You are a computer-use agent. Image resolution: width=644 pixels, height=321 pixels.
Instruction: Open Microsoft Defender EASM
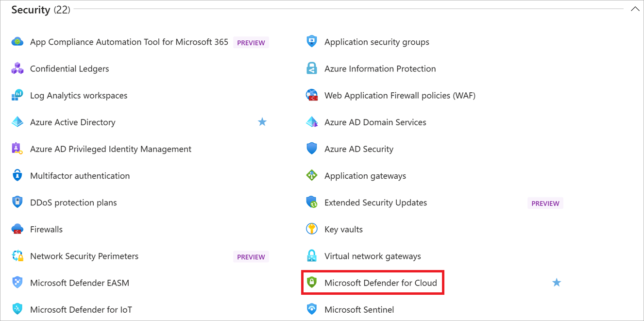(80, 282)
